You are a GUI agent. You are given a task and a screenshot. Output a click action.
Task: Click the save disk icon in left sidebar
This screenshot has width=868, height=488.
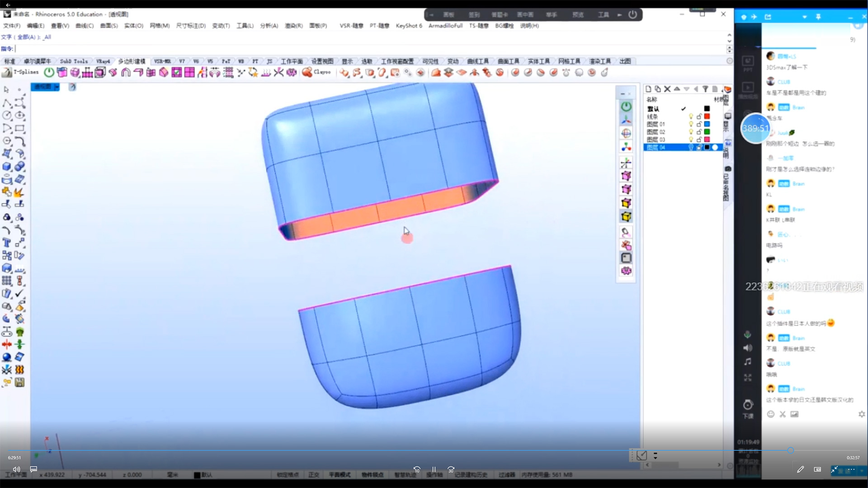[19, 383]
